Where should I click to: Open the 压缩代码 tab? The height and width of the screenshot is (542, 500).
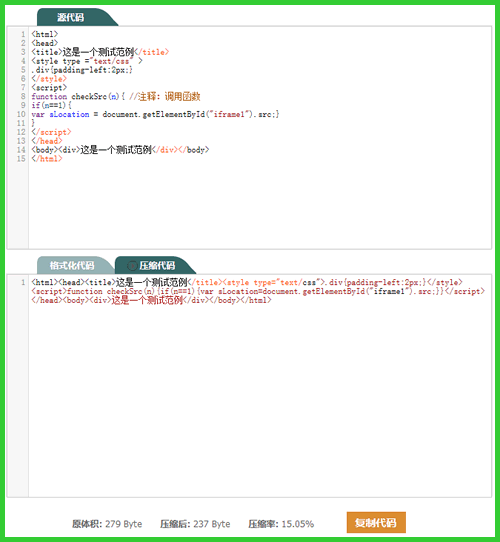click(156, 265)
